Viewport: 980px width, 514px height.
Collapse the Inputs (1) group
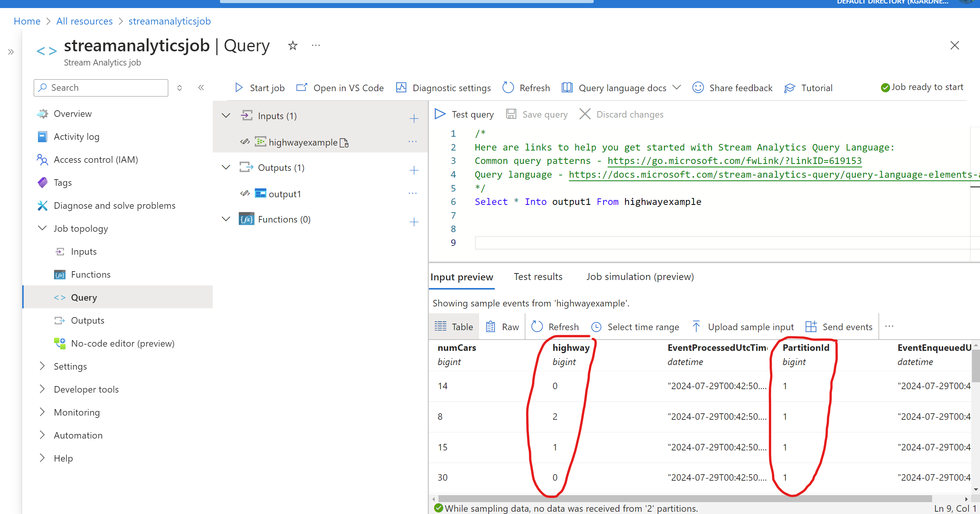(226, 115)
